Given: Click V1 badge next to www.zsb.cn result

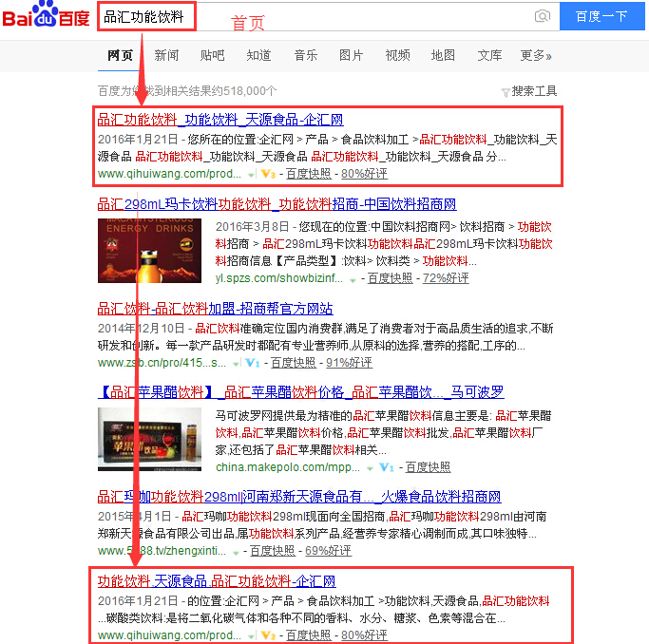Looking at the screenshot, I should 253,363.
